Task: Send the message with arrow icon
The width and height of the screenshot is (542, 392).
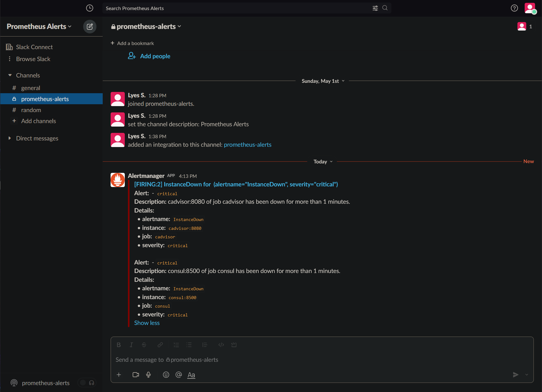Action: [516, 375]
